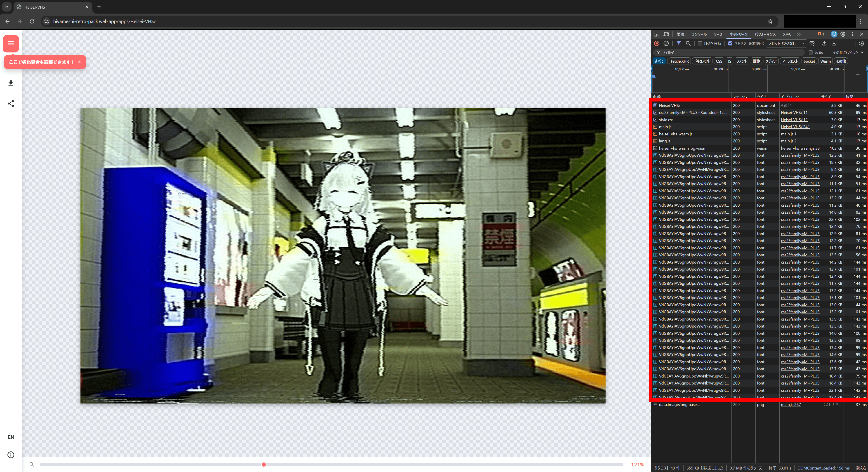868x472 pixels.
Task: Switch to the Console tab
Action: click(699, 34)
